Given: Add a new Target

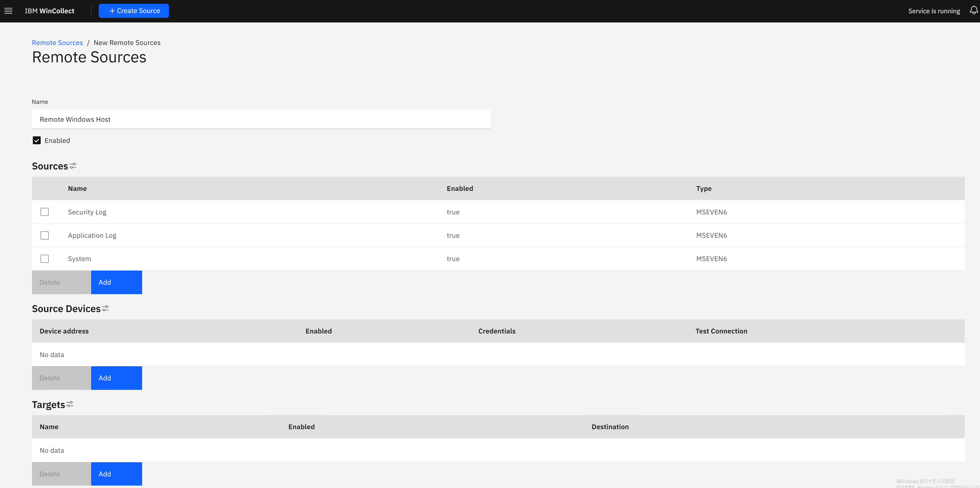Looking at the screenshot, I should pos(116,474).
